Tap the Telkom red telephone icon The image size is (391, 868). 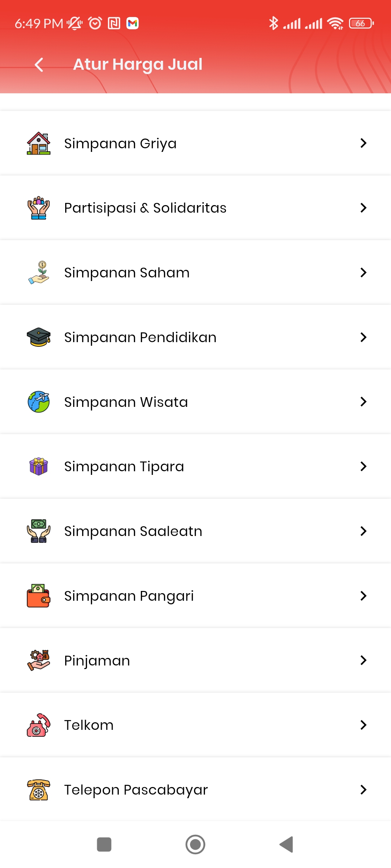tap(39, 725)
